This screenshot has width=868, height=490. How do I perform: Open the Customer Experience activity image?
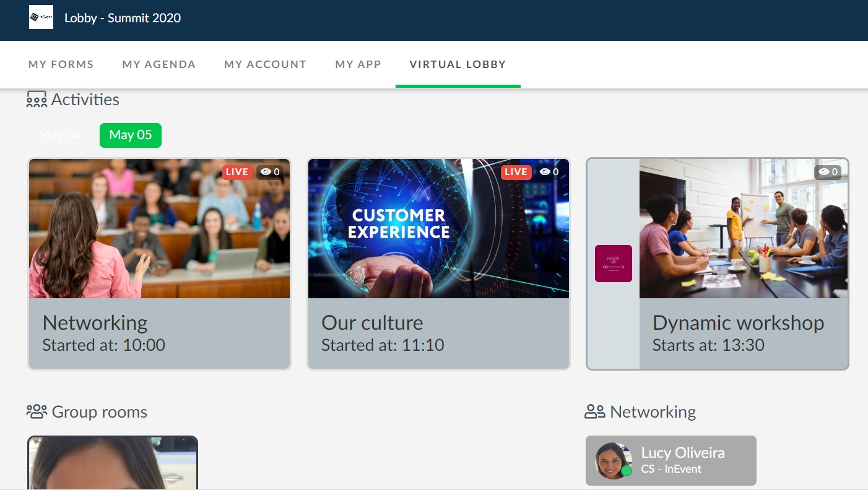click(438, 229)
